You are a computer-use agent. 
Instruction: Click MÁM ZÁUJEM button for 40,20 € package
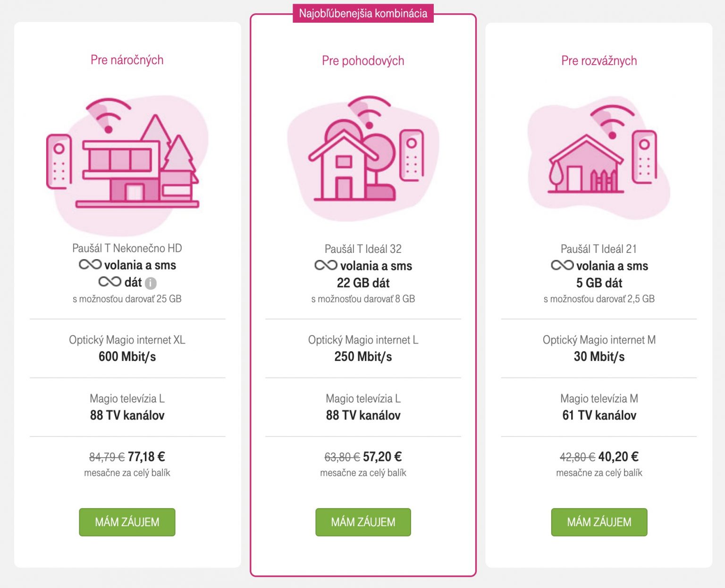pos(599,522)
